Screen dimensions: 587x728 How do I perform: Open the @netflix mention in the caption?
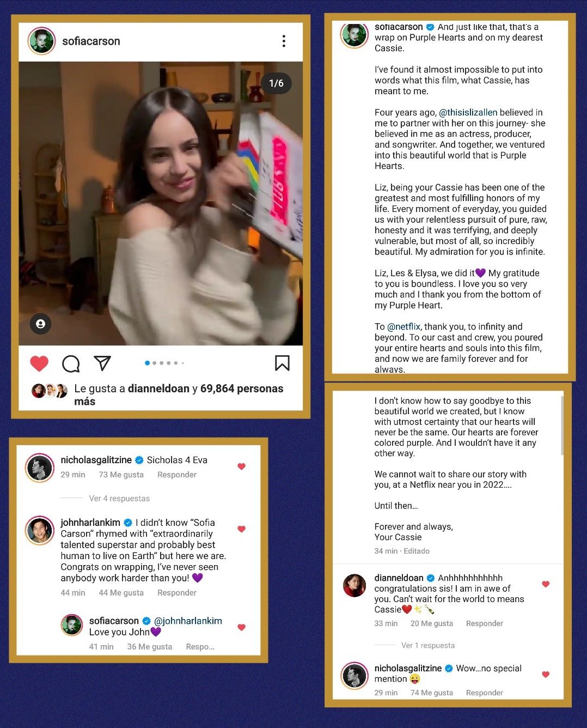tap(403, 326)
